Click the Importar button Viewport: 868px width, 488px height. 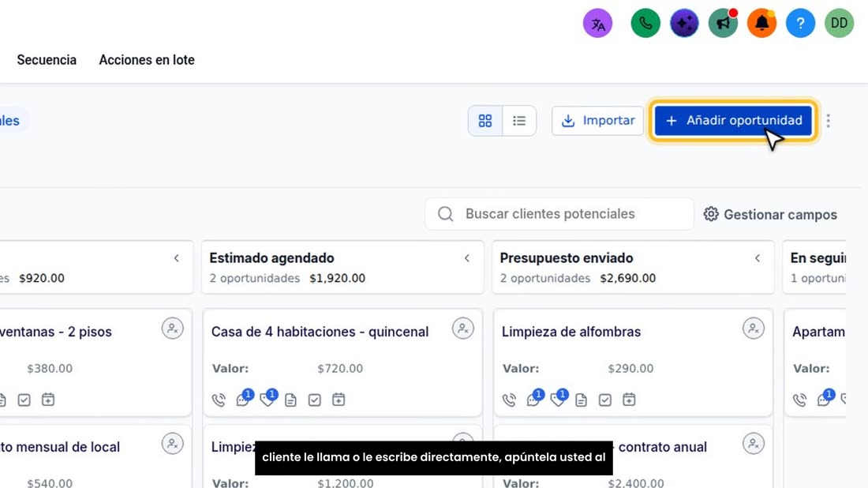point(598,121)
